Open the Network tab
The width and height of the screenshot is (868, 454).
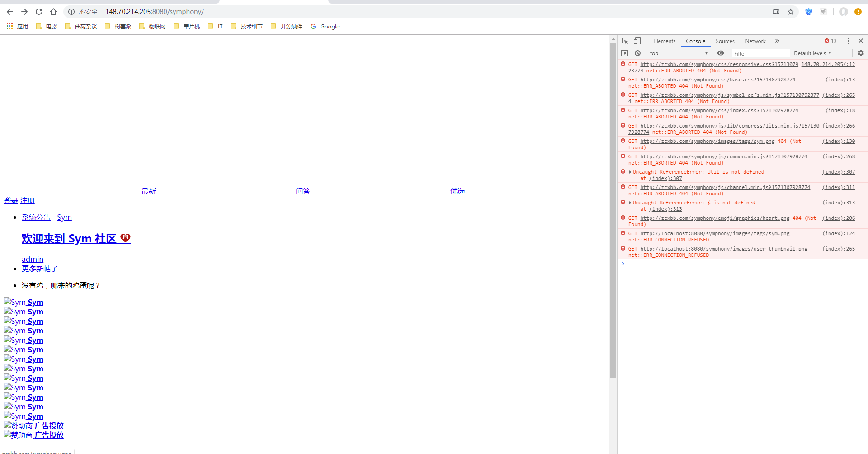755,41
